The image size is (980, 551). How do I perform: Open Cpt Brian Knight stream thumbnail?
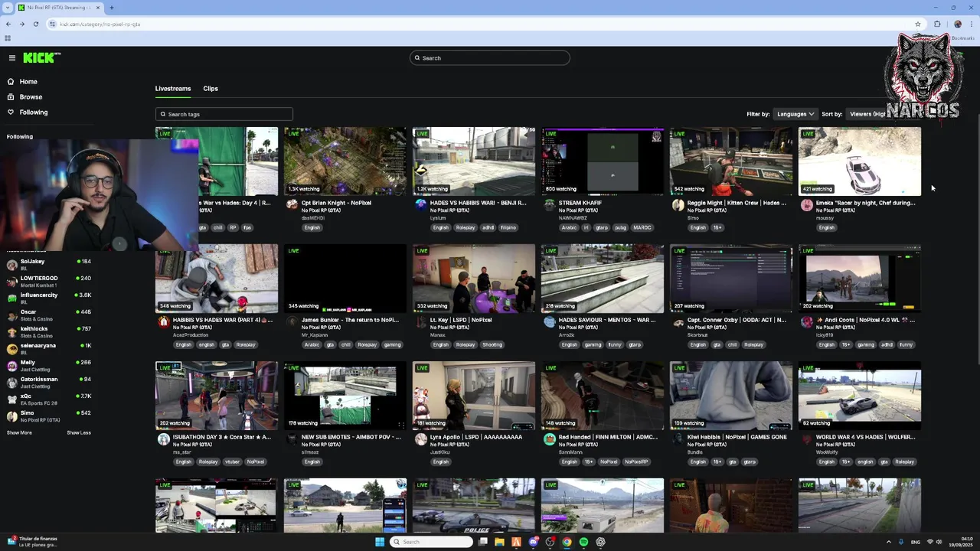(x=345, y=161)
